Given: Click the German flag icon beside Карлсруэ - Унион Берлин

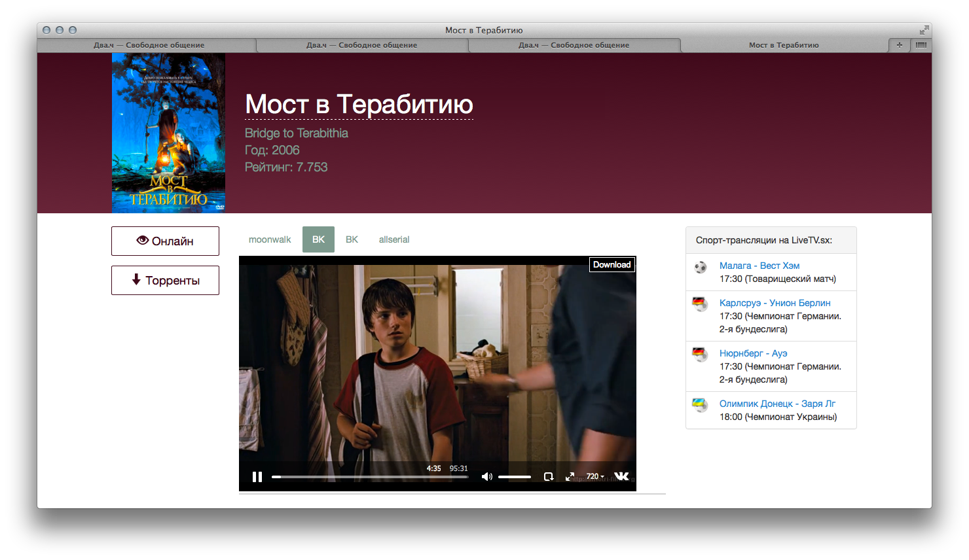Looking at the screenshot, I should click(700, 304).
